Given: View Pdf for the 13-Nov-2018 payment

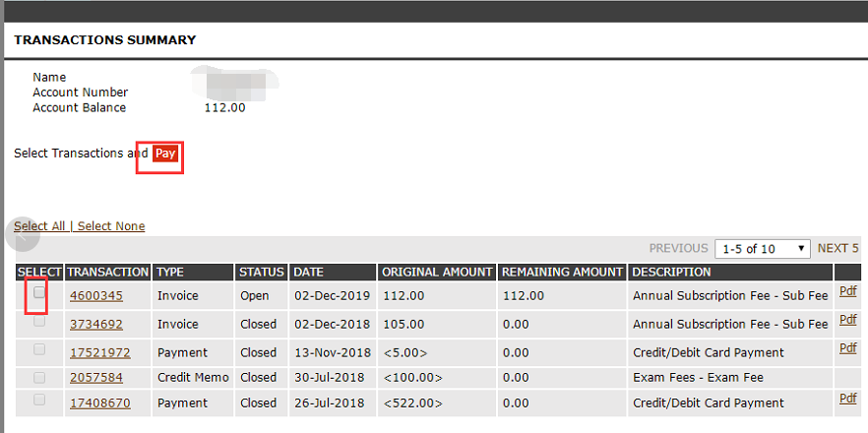Looking at the screenshot, I should point(848,348).
